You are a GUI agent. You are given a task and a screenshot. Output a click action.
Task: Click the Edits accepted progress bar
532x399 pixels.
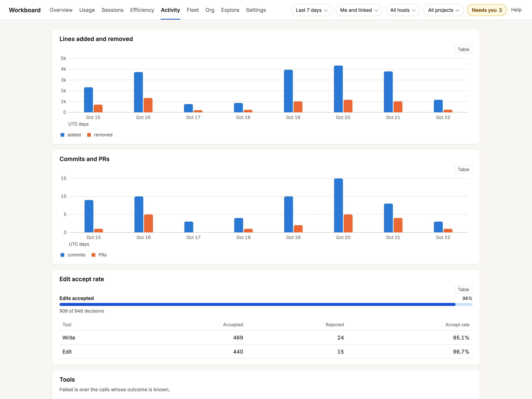coord(266,304)
